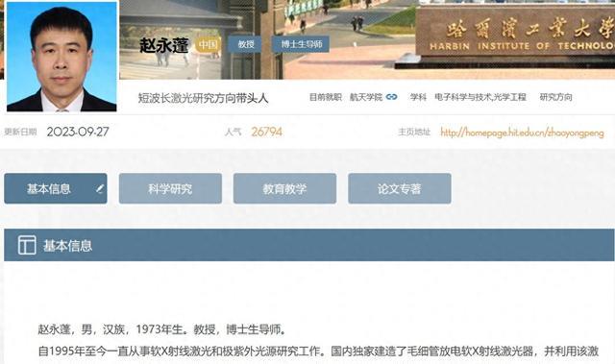Click the name 赵永蓬 in banner
The image size is (615, 364).
click(164, 45)
